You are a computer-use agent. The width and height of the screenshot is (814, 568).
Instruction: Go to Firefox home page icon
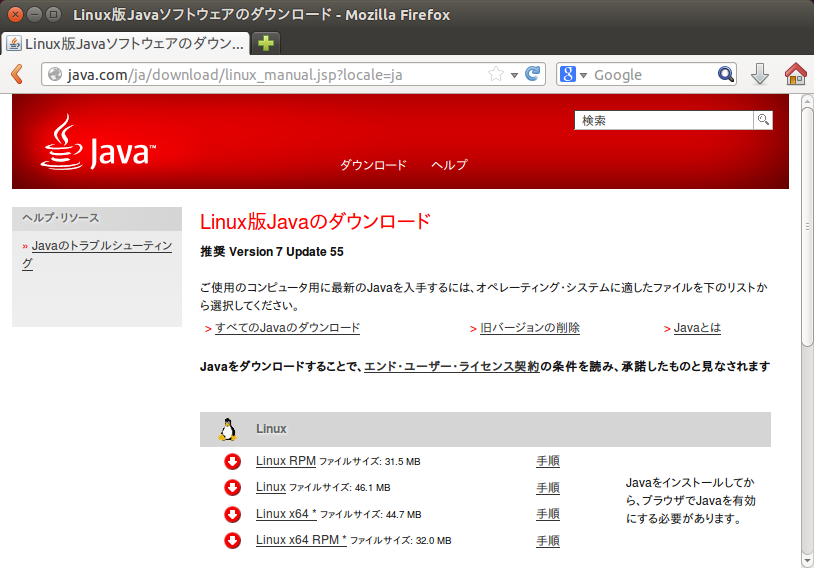point(795,74)
